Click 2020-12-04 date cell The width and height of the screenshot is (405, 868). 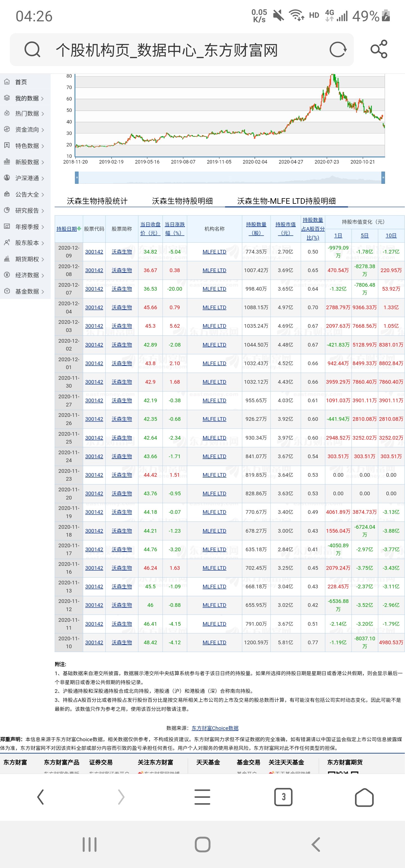point(69,307)
